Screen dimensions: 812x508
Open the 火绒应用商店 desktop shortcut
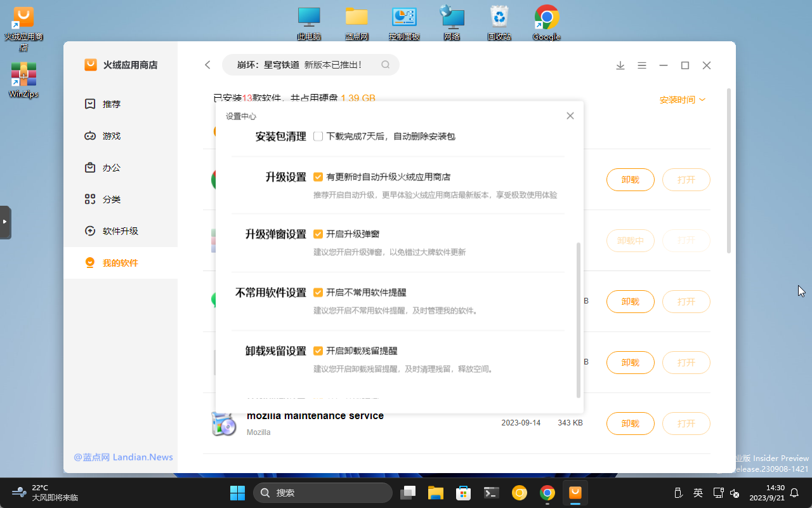pyautogui.click(x=23, y=29)
